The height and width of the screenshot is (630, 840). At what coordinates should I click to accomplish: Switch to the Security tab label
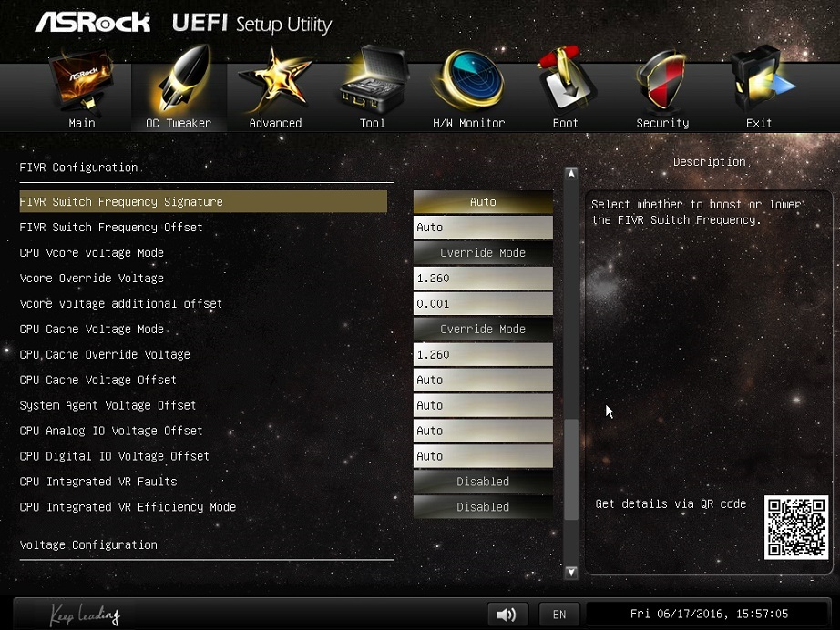(x=662, y=123)
